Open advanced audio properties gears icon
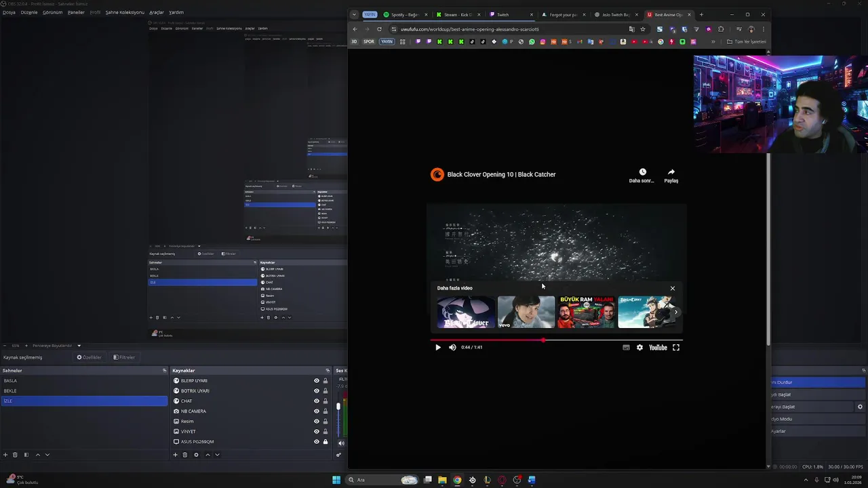Image resolution: width=868 pixels, height=488 pixels. tap(338, 455)
